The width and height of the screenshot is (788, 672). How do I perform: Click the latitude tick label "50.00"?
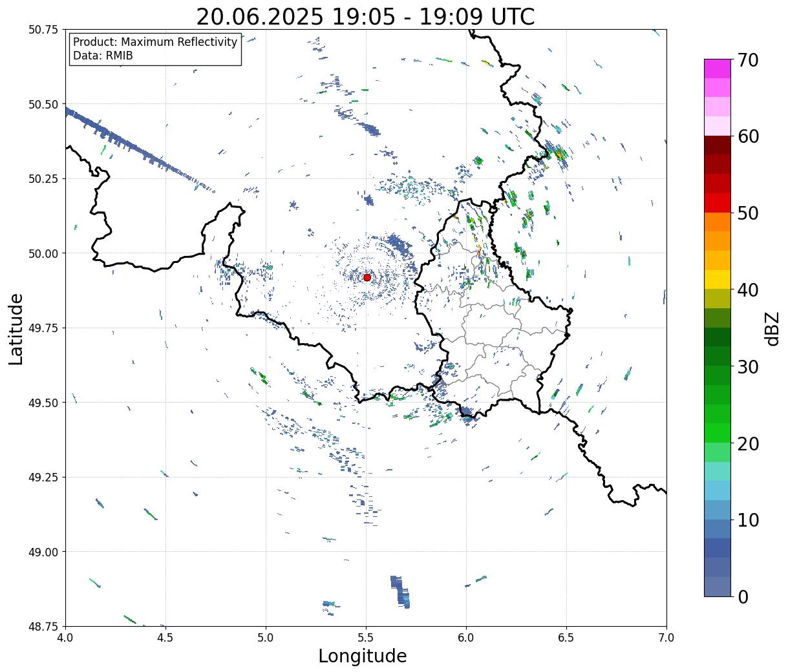43,253
